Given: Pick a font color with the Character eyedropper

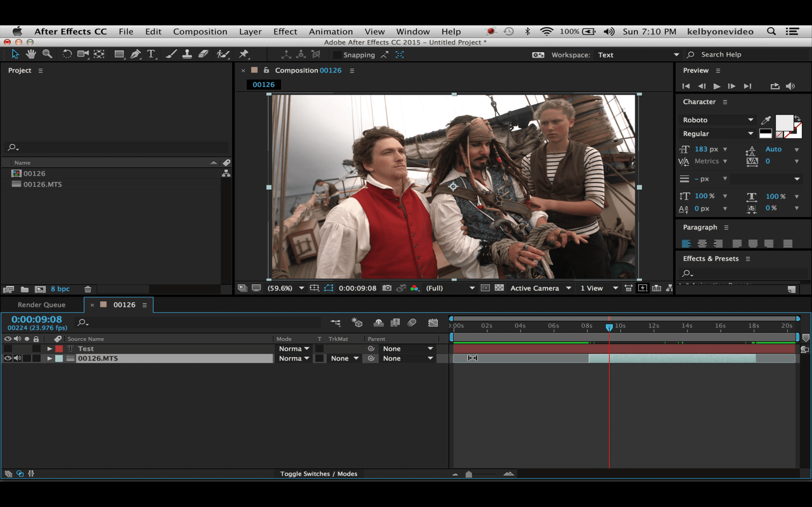Looking at the screenshot, I should pyautogui.click(x=767, y=120).
